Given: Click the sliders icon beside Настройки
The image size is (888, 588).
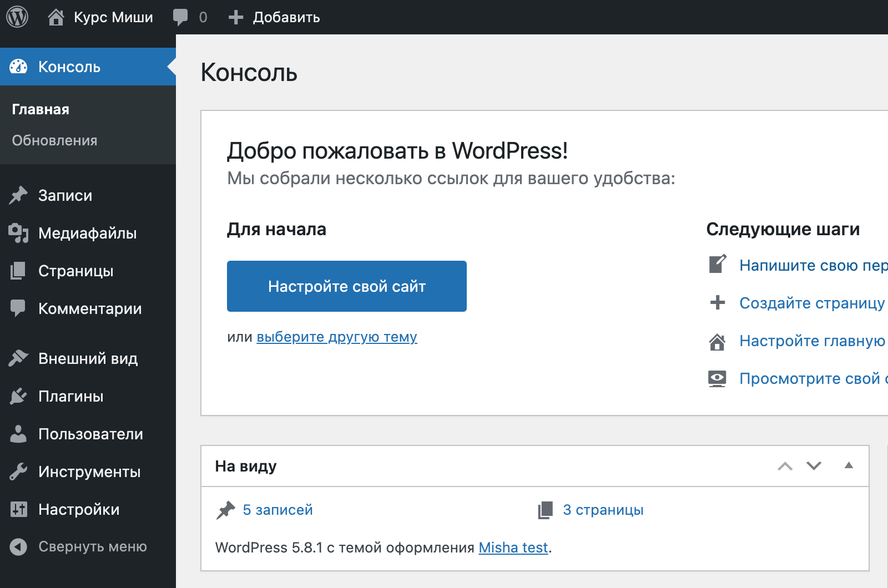Looking at the screenshot, I should [x=18, y=509].
